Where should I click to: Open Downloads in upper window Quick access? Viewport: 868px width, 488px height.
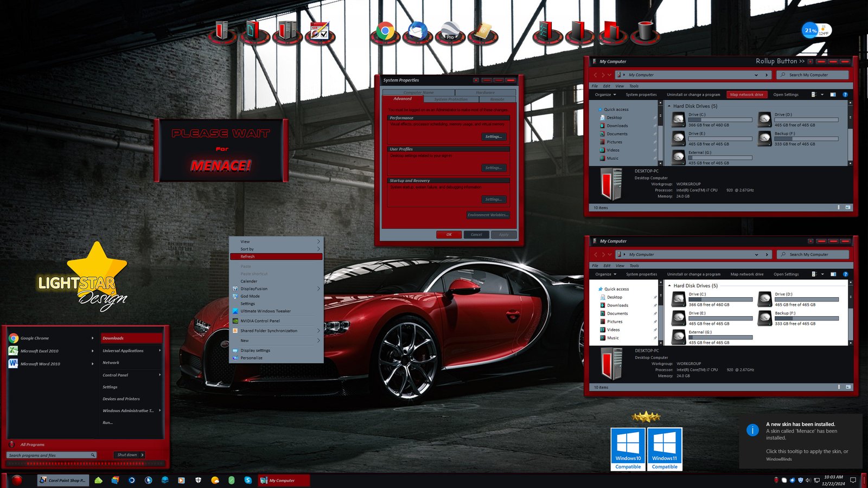(x=617, y=126)
